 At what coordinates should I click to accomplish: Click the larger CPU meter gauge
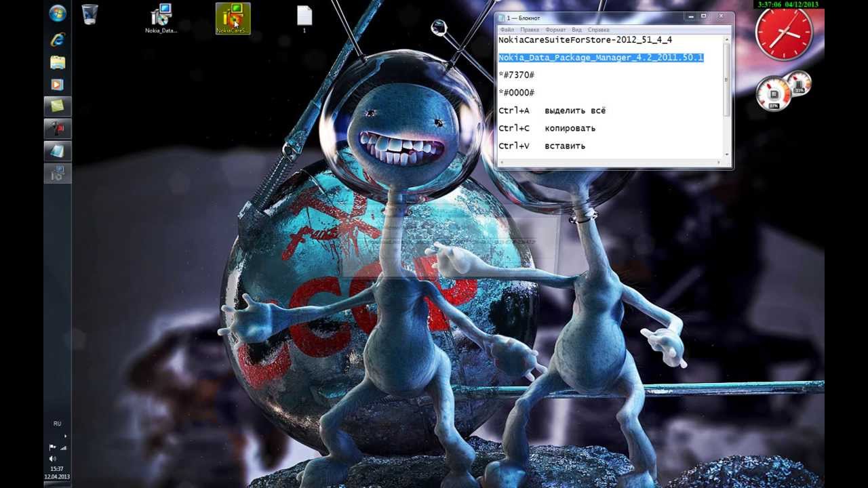click(774, 94)
